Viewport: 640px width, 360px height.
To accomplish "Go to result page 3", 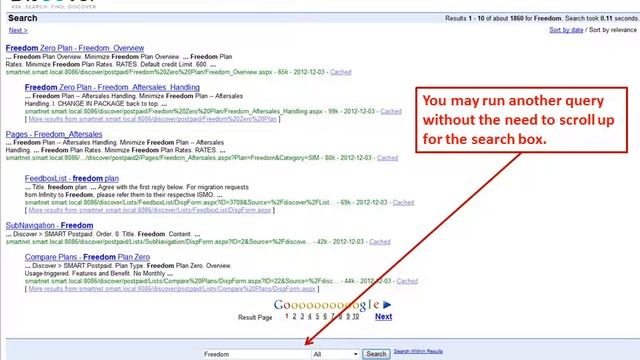I will [x=302, y=316].
